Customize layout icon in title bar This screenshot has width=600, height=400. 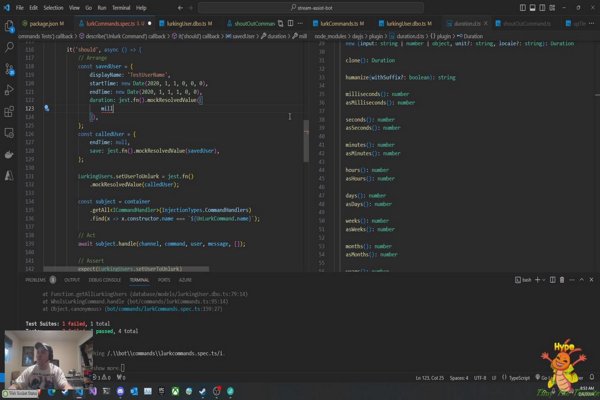(552, 8)
